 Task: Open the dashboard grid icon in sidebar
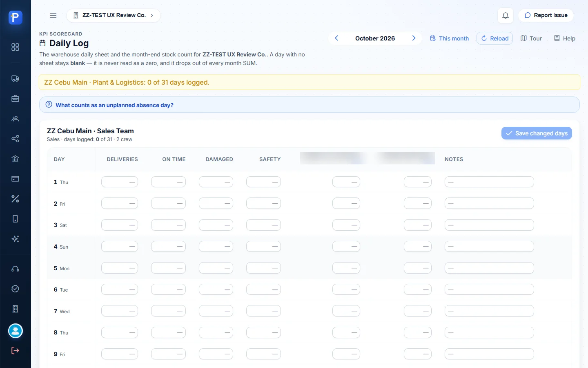click(15, 47)
